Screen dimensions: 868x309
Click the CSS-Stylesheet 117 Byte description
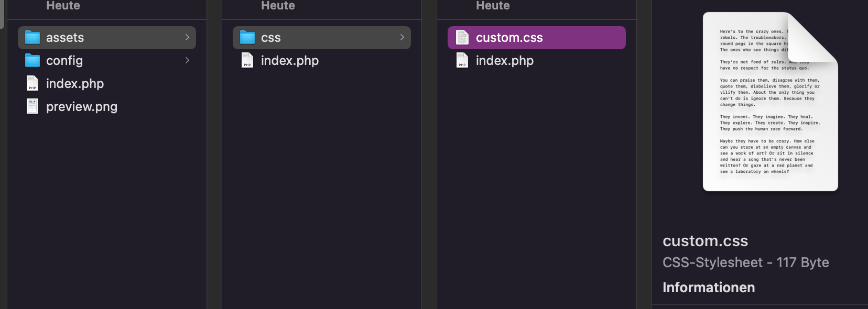point(745,262)
